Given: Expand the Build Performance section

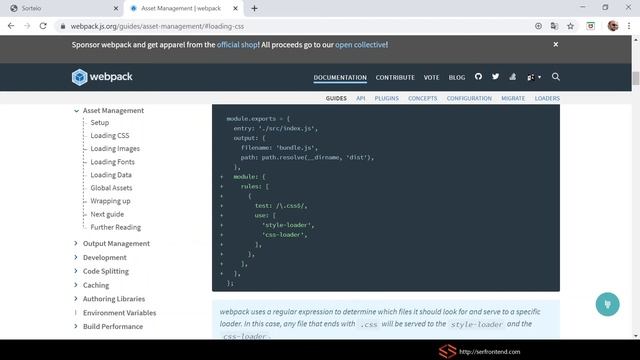Looking at the screenshot, I should [76, 327].
